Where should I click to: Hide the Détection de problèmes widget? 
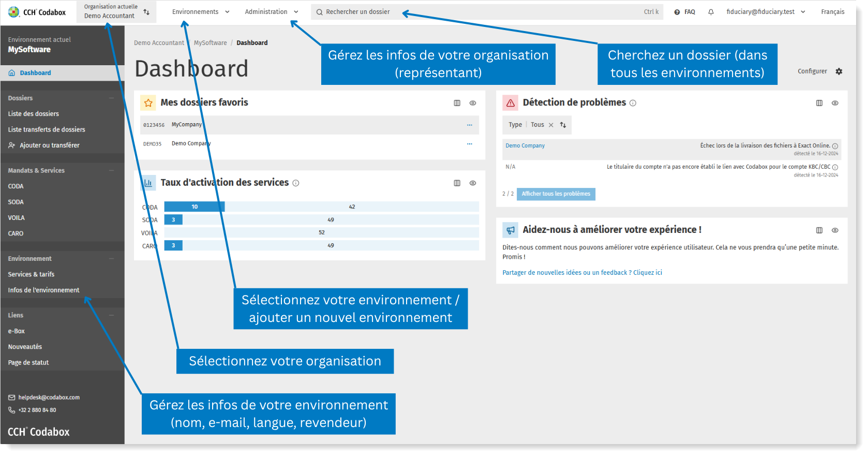(x=835, y=103)
